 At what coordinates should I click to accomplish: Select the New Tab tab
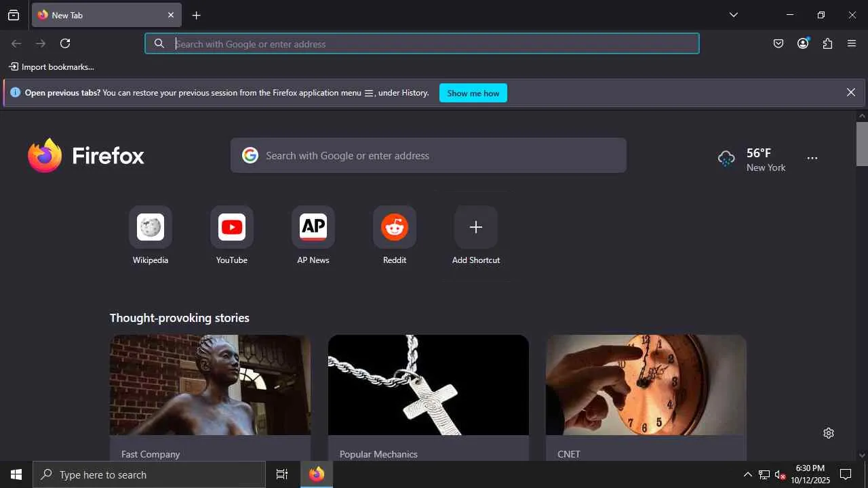coord(106,16)
